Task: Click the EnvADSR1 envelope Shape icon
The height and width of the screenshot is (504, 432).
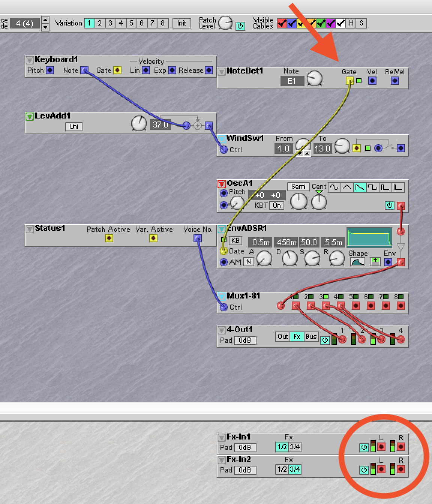Action: (357, 262)
